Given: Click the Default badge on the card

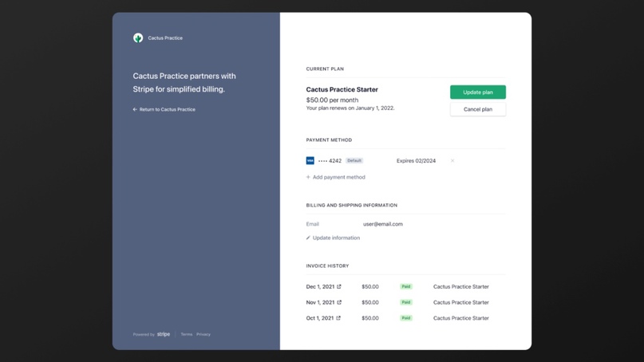Looking at the screenshot, I should [354, 160].
